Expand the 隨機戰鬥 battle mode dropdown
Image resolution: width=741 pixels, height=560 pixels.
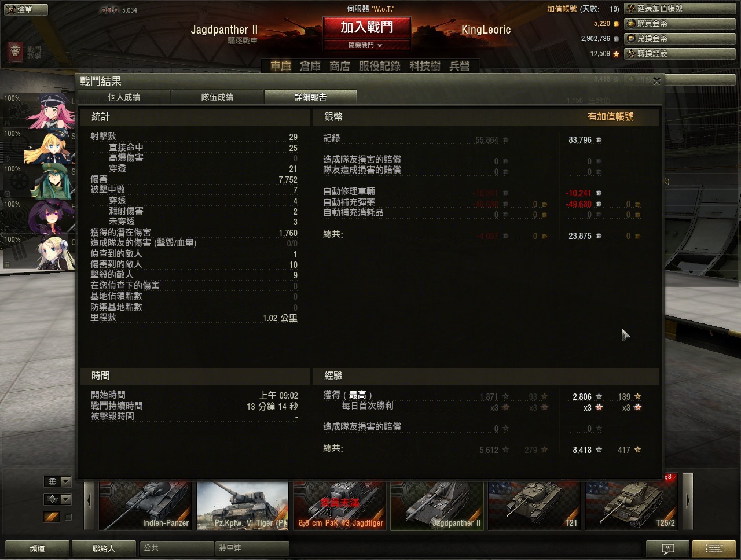pos(366,45)
